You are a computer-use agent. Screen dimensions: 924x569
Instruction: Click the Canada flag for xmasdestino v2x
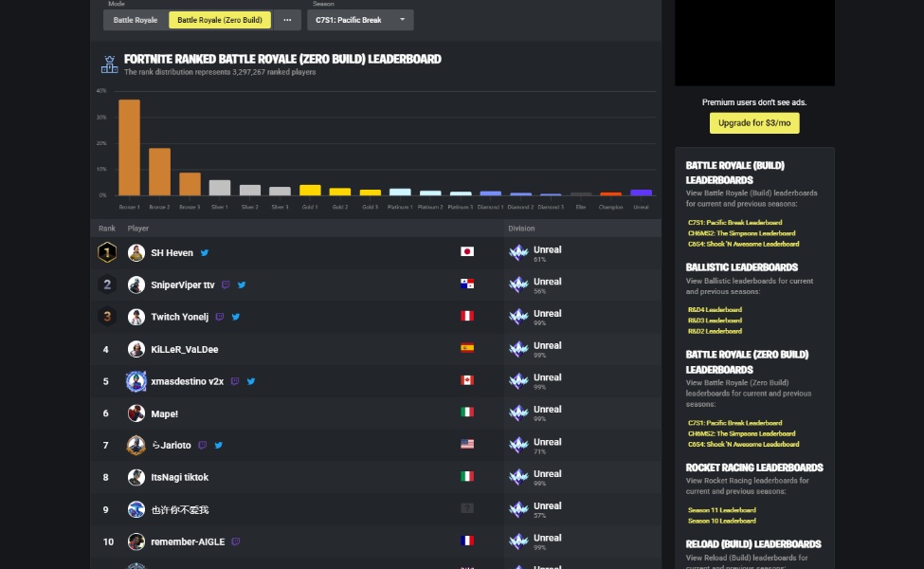point(467,380)
